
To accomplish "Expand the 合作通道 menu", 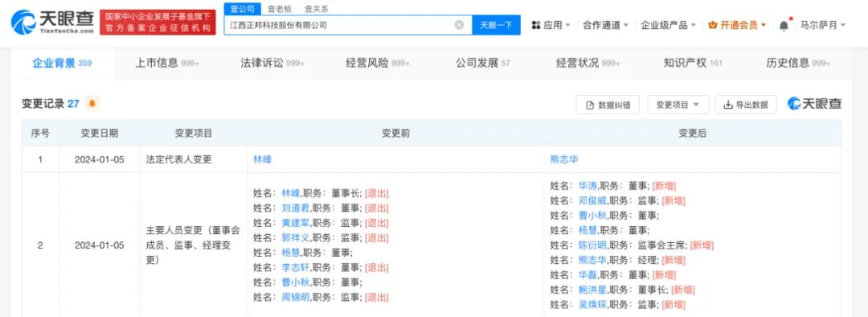I will coord(606,25).
